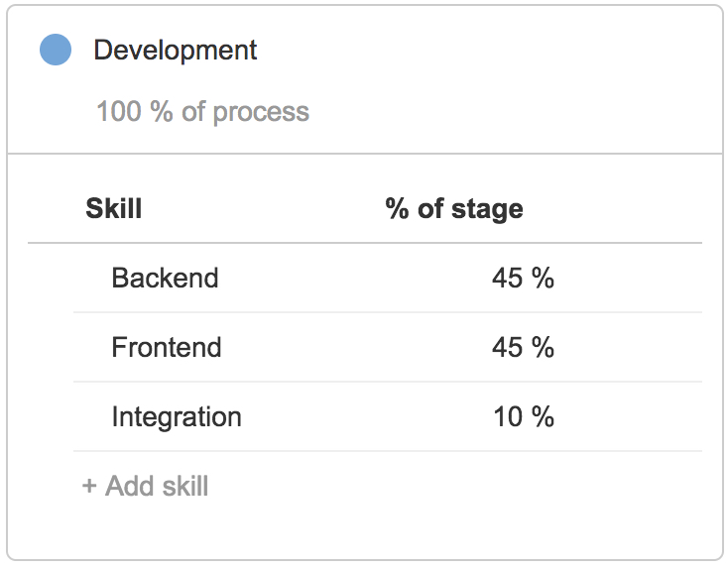Select the Development stage title
The width and height of the screenshot is (728, 569).
(175, 51)
